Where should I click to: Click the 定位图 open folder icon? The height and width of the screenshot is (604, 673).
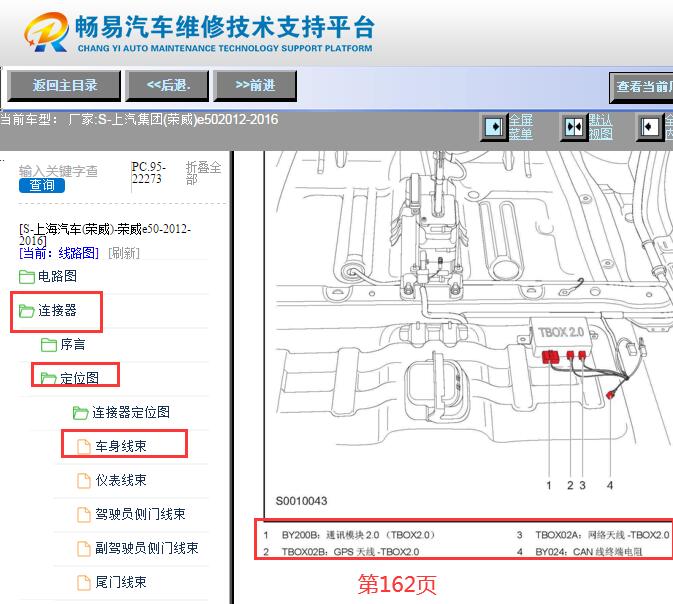tap(49, 378)
